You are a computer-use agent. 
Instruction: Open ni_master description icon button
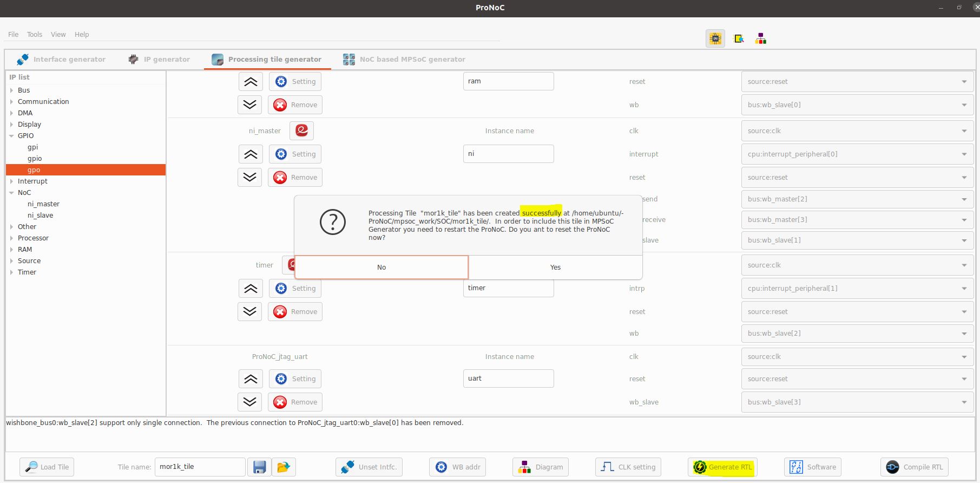[x=301, y=130]
